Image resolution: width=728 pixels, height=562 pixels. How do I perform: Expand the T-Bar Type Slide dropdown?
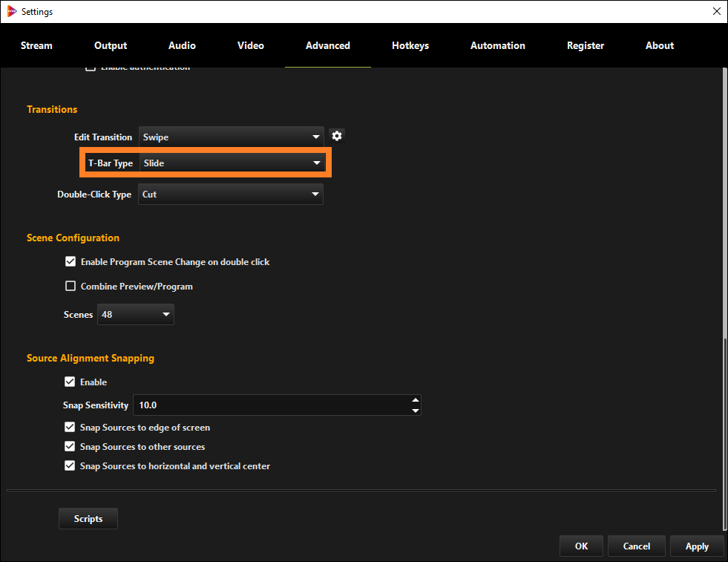pyautogui.click(x=233, y=163)
